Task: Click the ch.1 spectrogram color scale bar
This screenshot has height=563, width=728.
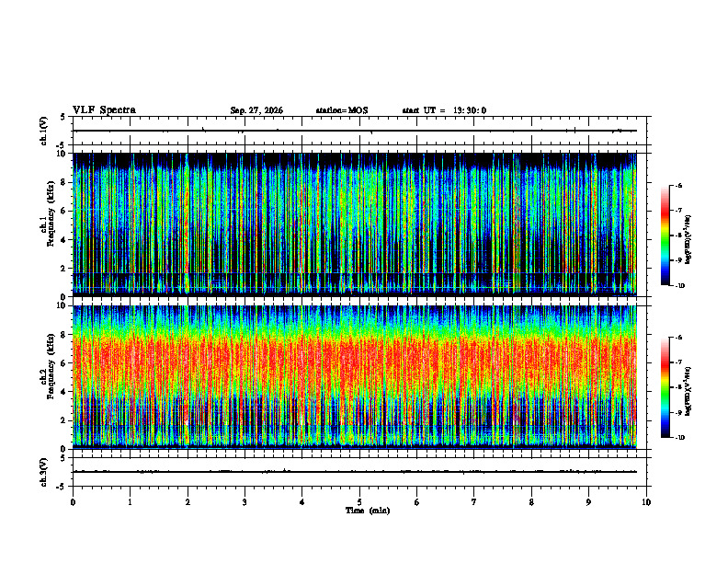Action: pyautogui.click(x=665, y=236)
